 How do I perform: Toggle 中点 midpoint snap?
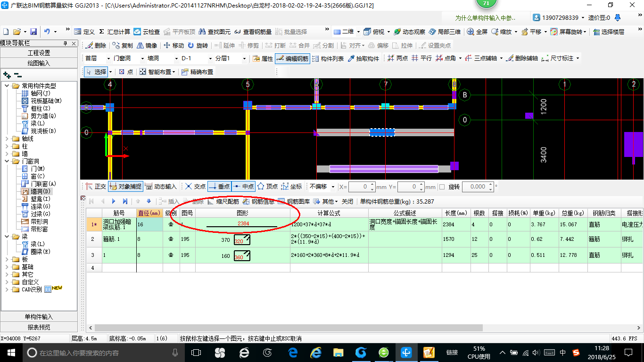tap(243, 187)
